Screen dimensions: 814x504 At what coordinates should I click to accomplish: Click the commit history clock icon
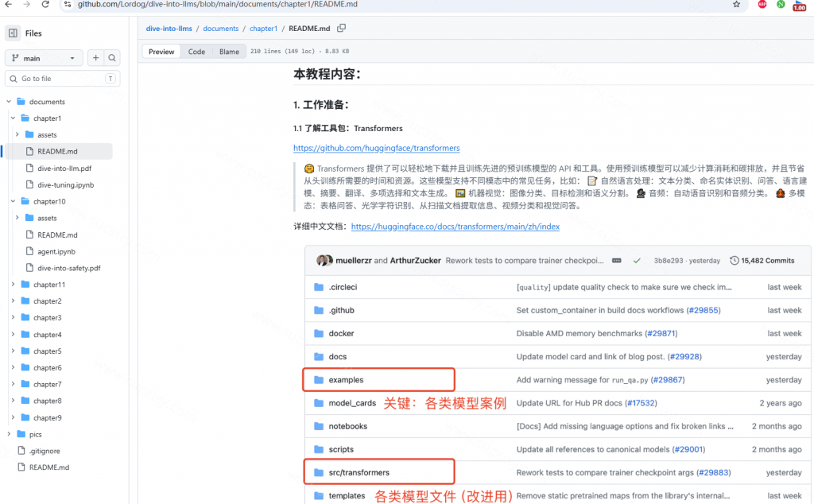[x=734, y=261]
